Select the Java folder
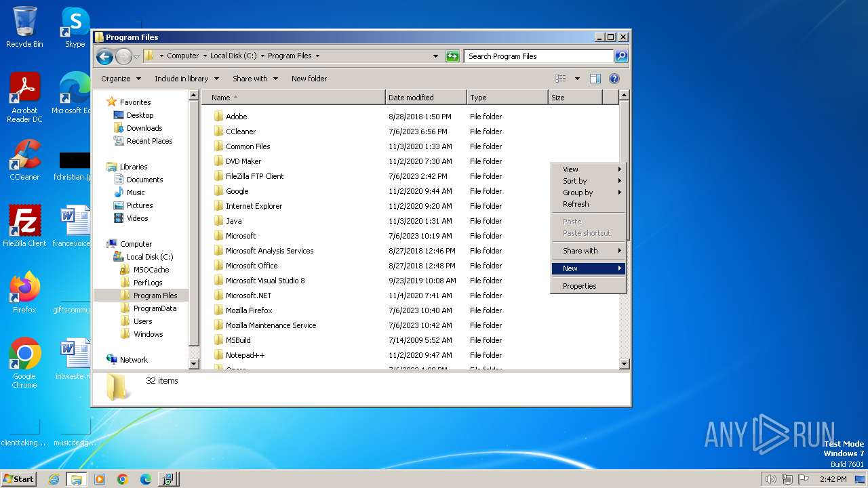The width and height of the screenshot is (868, 488). pyautogui.click(x=233, y=221)
